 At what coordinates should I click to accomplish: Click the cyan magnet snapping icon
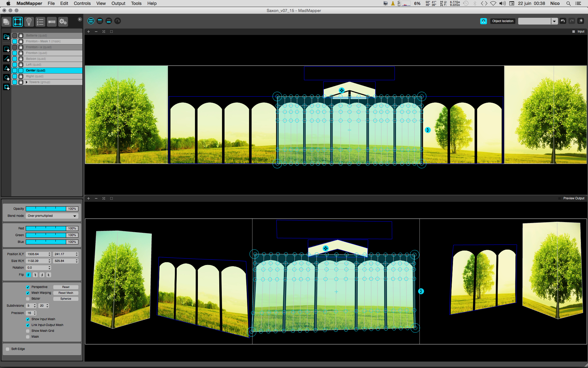point(484,21)
